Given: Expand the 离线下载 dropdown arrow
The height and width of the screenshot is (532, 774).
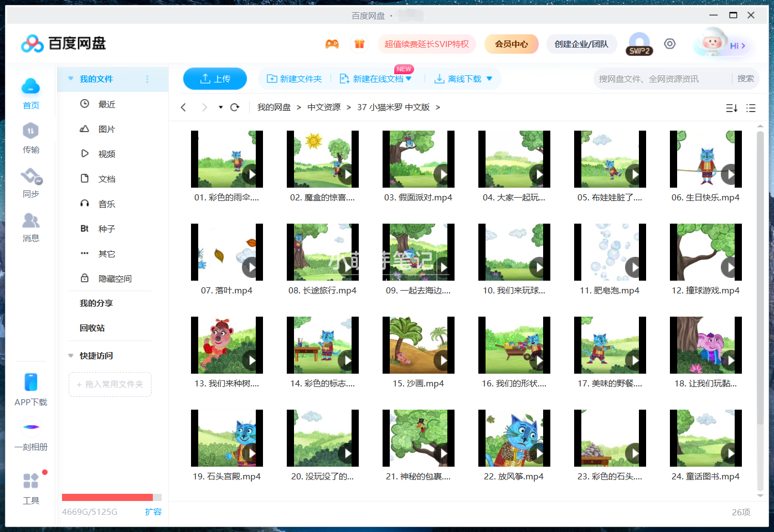Looking at the screenshot, I should pyautogui.click(x=489, y=79).
